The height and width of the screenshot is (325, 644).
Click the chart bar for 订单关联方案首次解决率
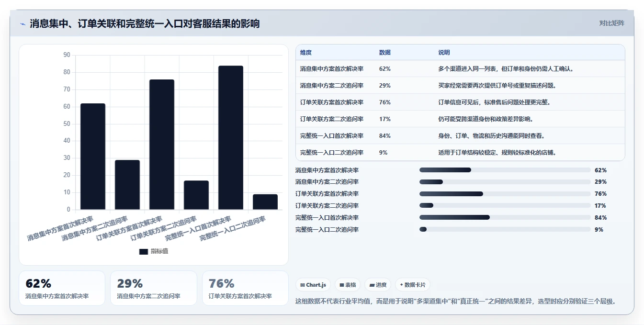click(162, 145)
